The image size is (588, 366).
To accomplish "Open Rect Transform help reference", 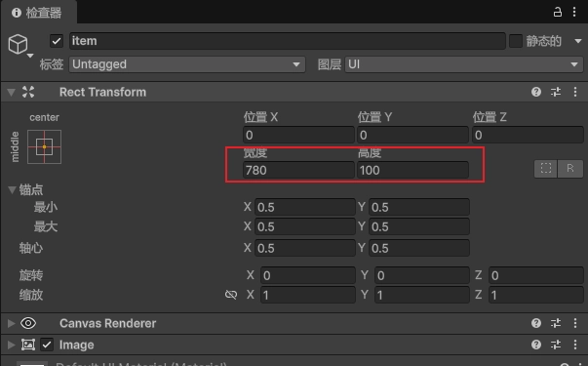I will [536, 92].
